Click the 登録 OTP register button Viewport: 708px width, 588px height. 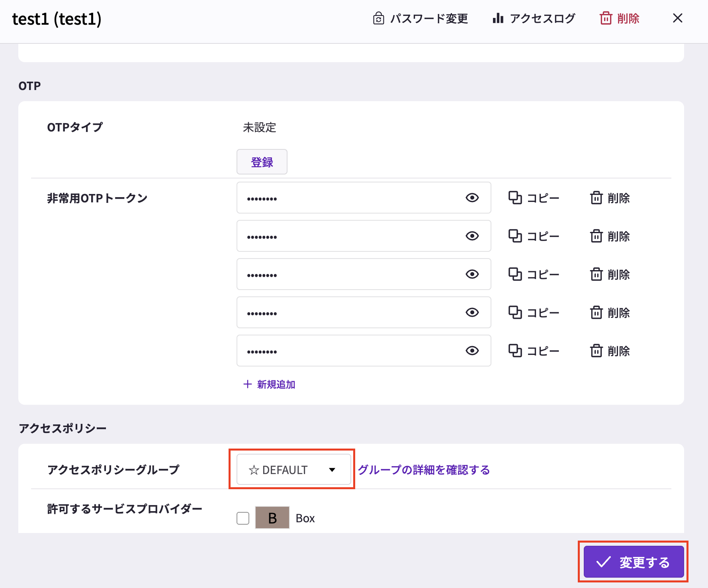coord(262,162)
